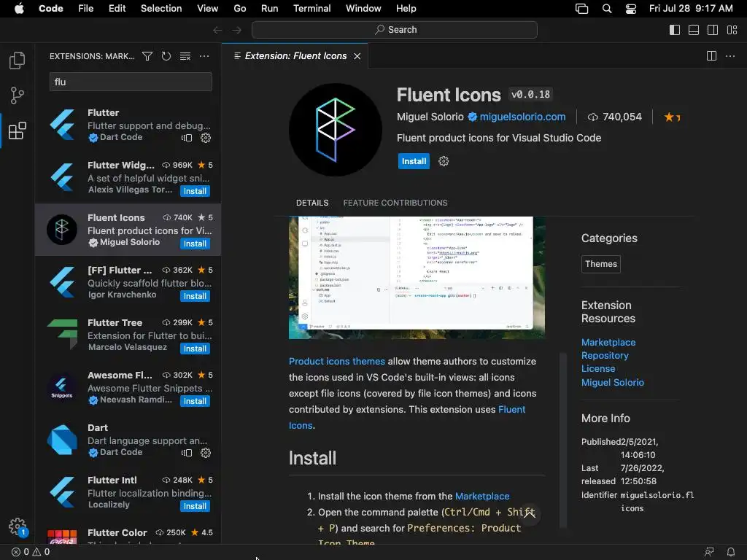Image resolution: width=747 pixels, height=560 pixels.
Task: Click remote indicator icon on Flutter extension row
Action: click(187, 138)
